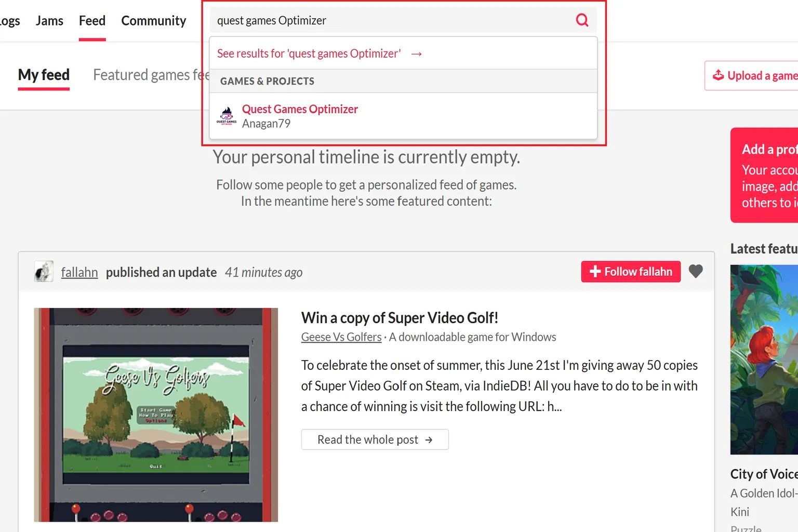Viewport: 798px width, 532px height.
Task: Click the City of Voices title
Action: coord(764,474)
